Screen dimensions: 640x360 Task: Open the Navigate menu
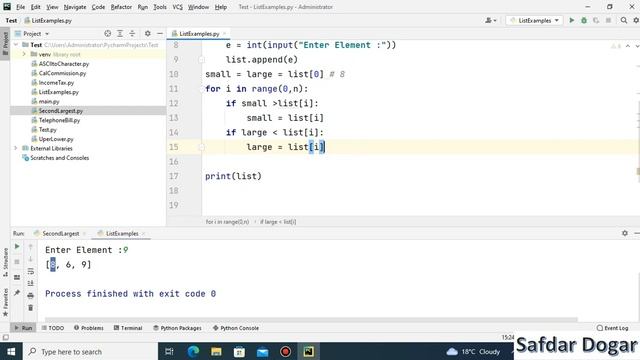coord(75,7)
